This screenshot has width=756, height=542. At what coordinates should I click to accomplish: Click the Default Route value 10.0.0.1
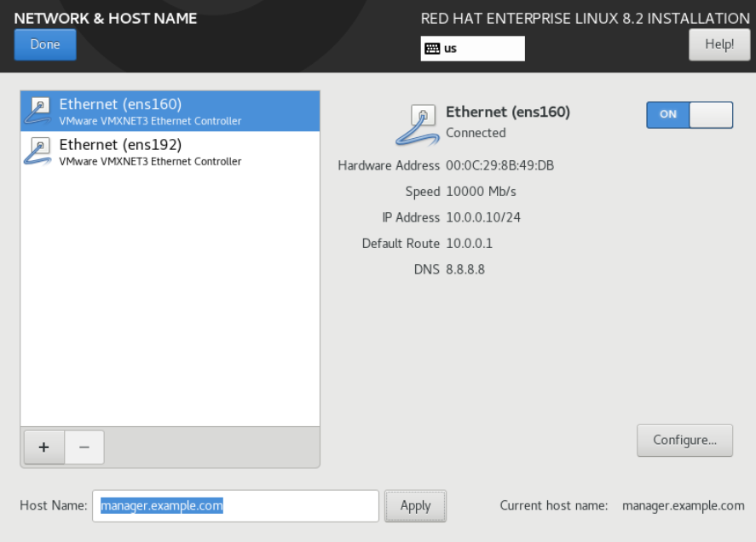tap(469, 244)
